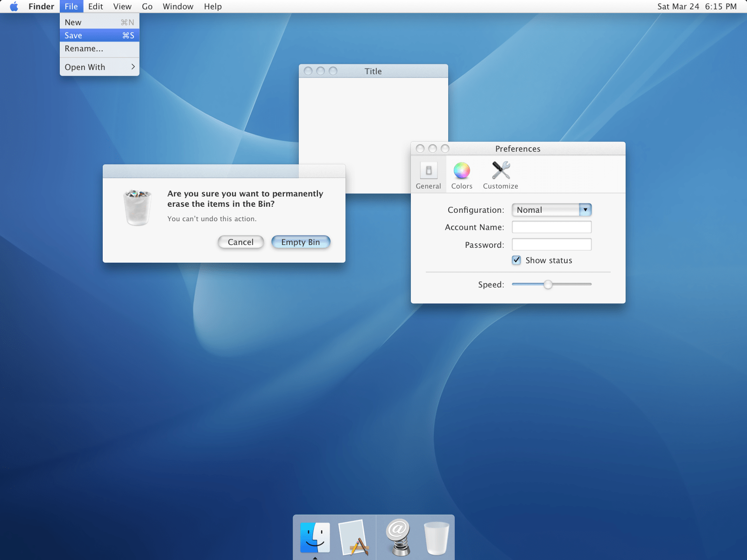Image resolution: width=747 pixels, height=560 pixels.
Task: Open the View menu
Action: [x=122, y=7]
